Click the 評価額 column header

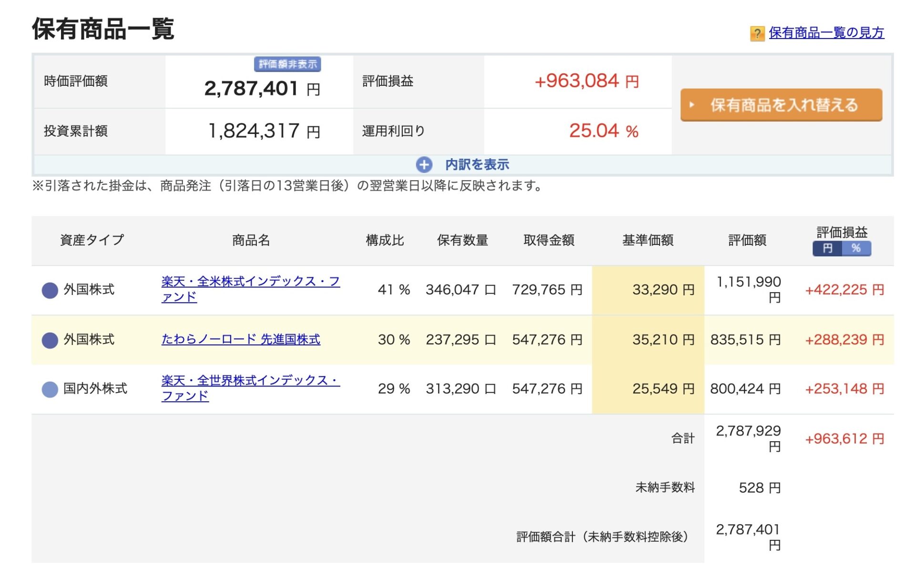point(747,240)
